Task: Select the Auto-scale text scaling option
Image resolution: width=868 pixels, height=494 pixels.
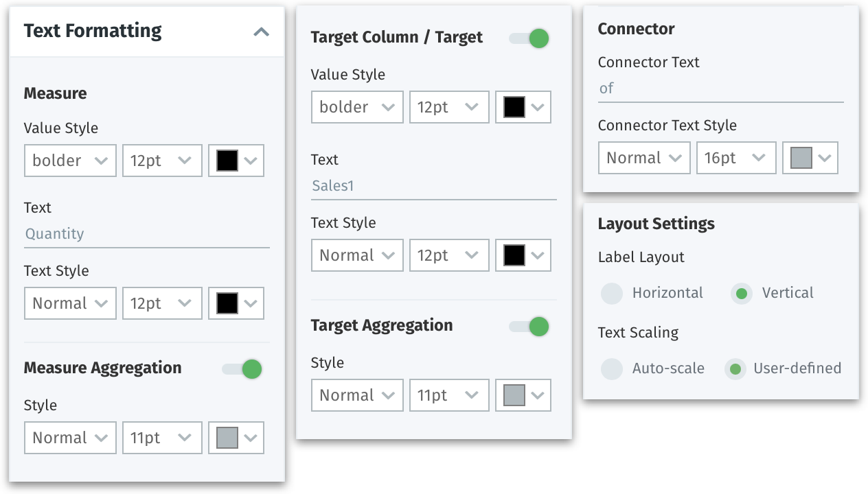Action: click(x=611, y=368)
